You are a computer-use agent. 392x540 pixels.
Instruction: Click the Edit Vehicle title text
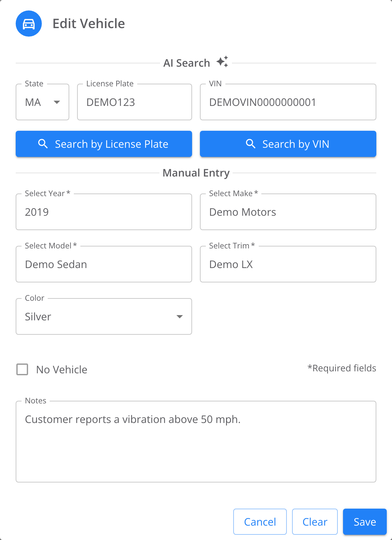click(x=89, y=24)
